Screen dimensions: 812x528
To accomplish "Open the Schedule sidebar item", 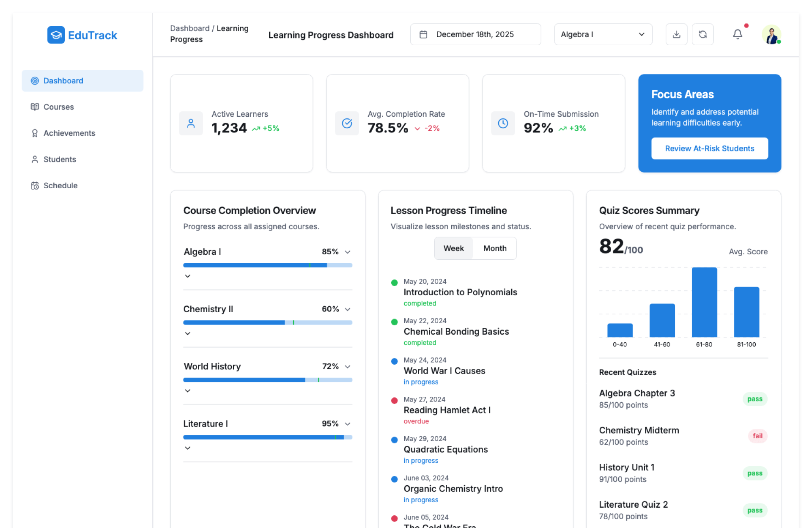I will point(60,186).
